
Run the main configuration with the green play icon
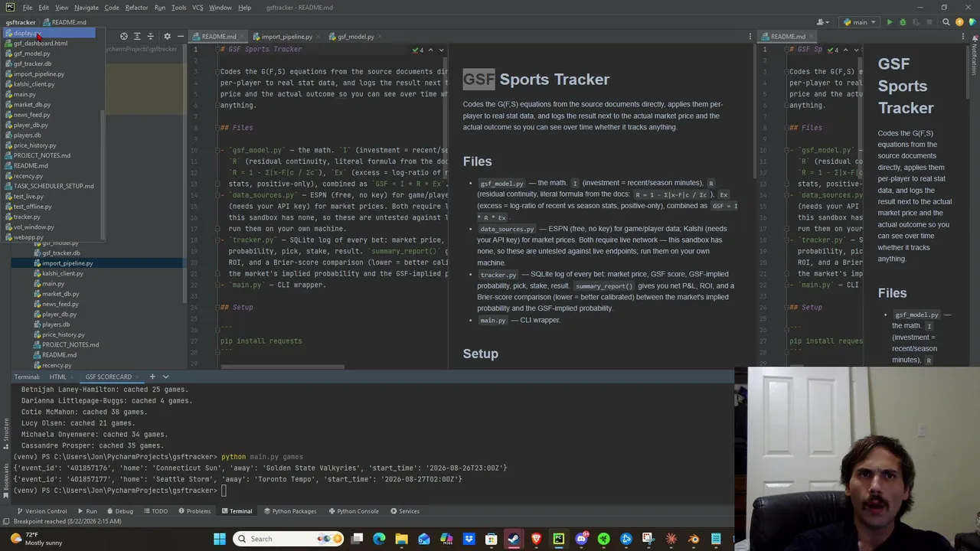click(x=890, y=22)
